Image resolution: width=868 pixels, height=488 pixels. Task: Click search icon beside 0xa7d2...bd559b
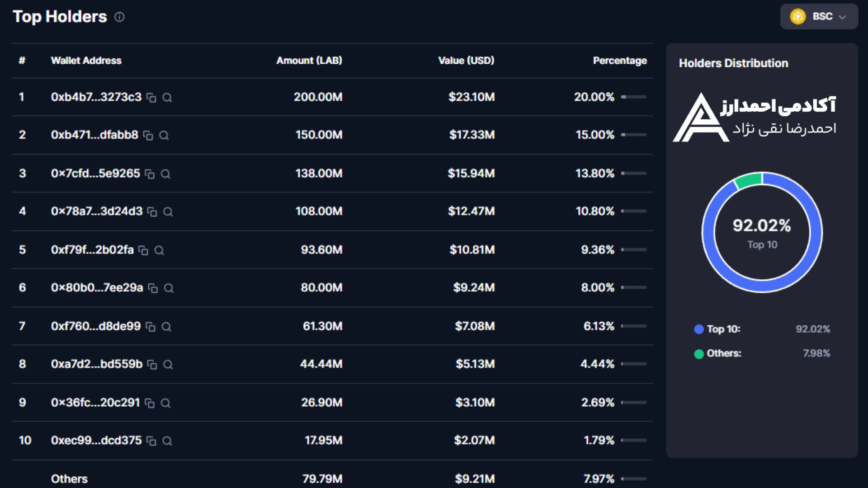pyautogui.click(x=168, y=365)
